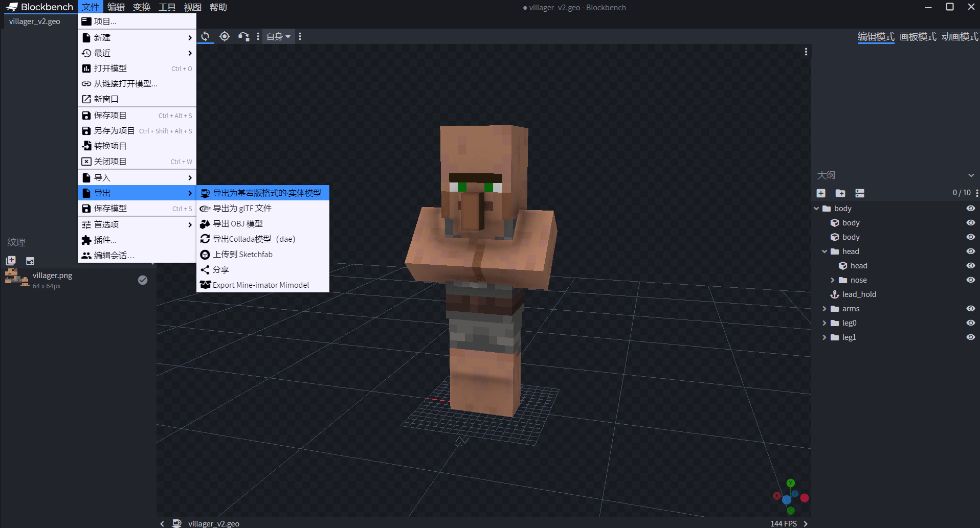Open the 首选项 preferences submenu

tap(137, 224)
